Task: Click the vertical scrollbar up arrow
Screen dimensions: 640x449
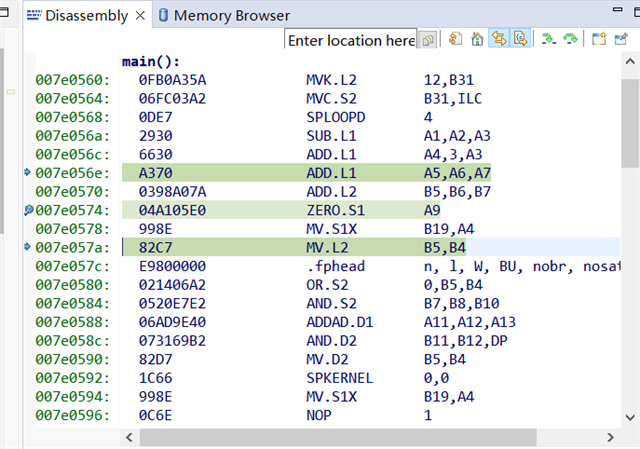Action: pos(630,62)
